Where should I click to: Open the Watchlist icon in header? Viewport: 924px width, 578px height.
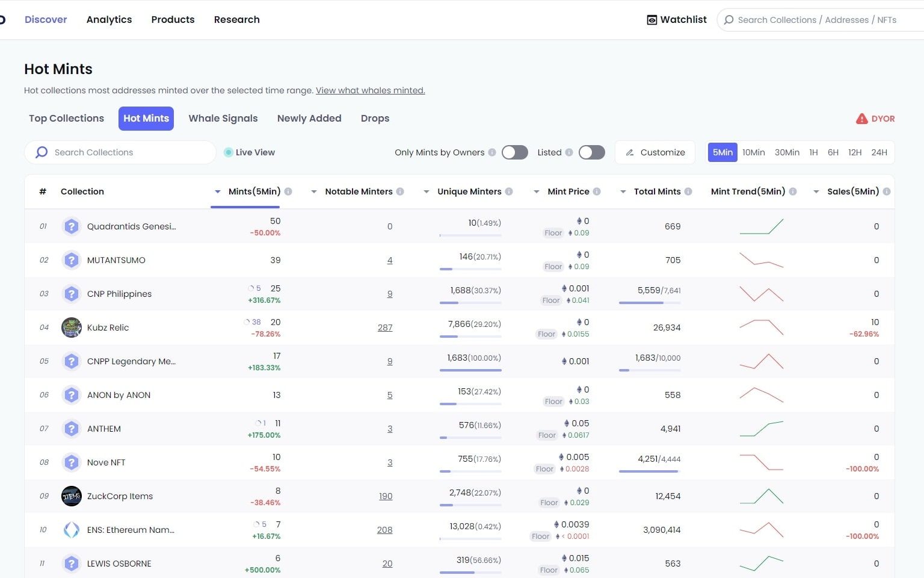[651, 20]
